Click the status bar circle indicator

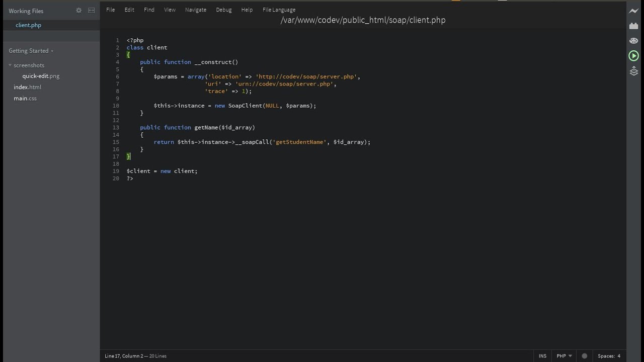584,356
